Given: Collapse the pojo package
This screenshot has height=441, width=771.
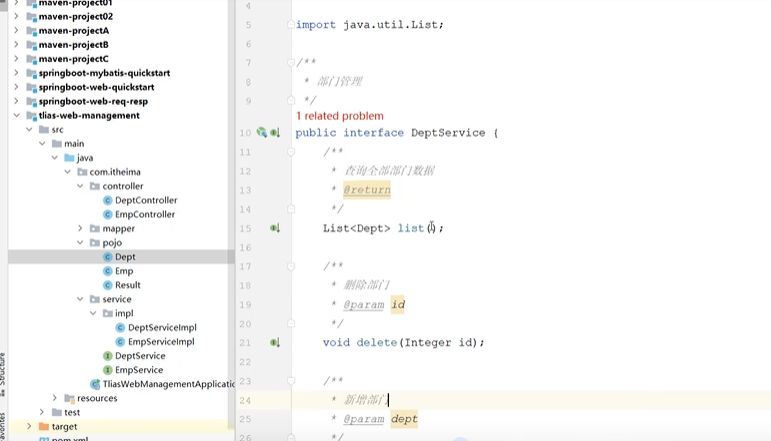Looking at the screenshot, I should click(x=80, y=243).
